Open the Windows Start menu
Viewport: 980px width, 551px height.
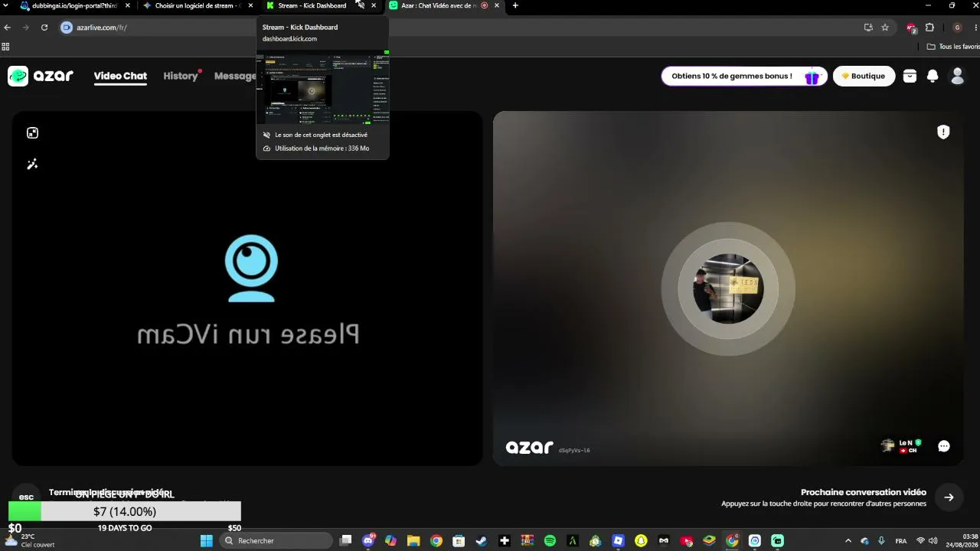(x=207, y=541)
